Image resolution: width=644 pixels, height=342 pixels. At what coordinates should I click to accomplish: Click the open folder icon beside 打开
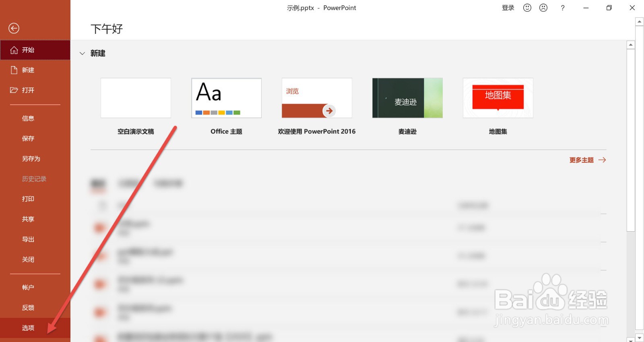14,90
